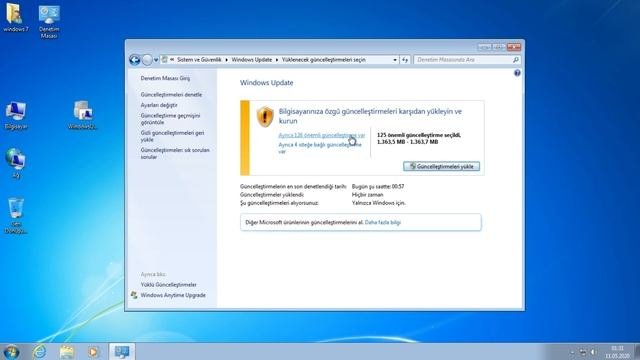Click the volume speaker tray icon
The height and width of the screenshot is (360, 640).
[593, 352]
